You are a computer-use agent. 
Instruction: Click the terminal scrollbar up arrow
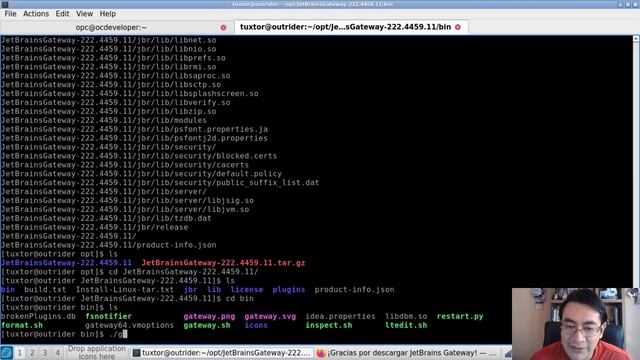click(636, 39)
